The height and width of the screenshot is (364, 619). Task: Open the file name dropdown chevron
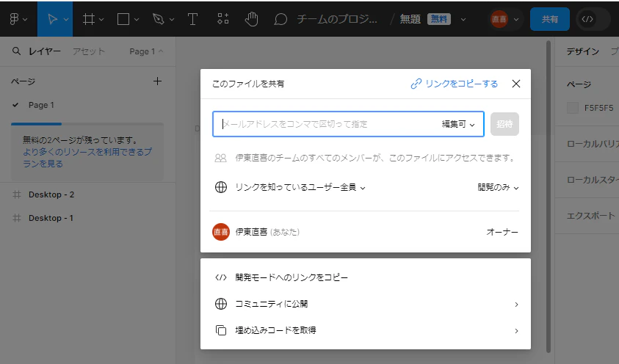point(463,19)
